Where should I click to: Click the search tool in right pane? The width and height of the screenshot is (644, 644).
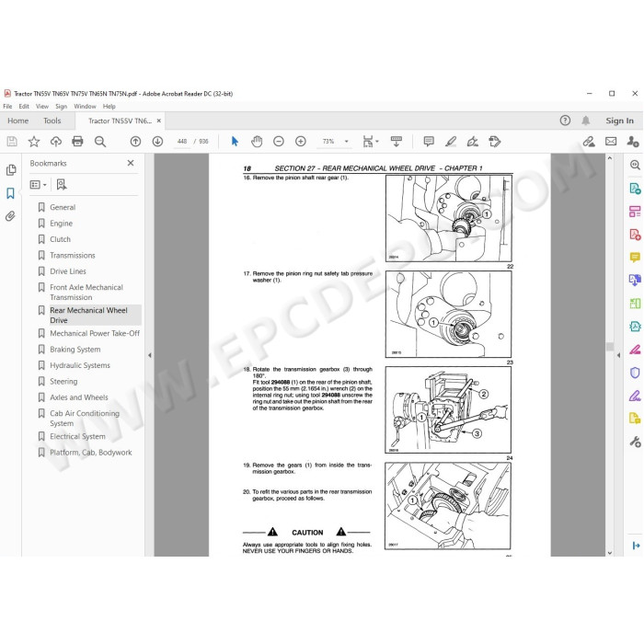point(635,165)
